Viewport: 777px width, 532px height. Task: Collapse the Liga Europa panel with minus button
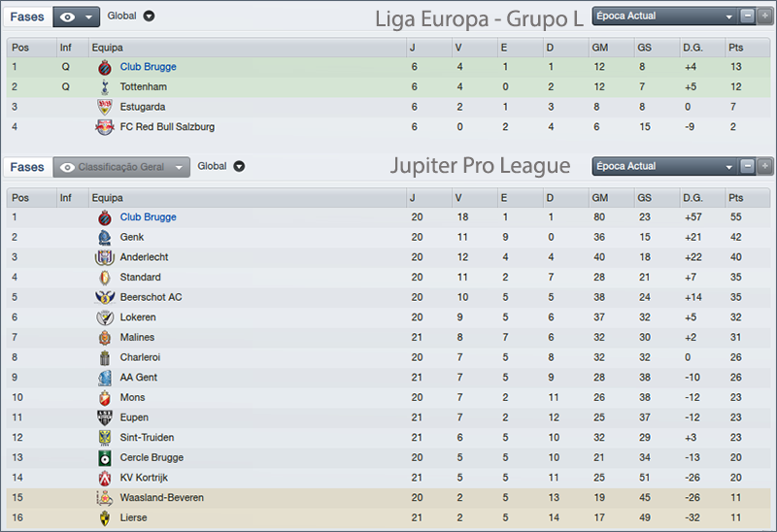[748, 17]
